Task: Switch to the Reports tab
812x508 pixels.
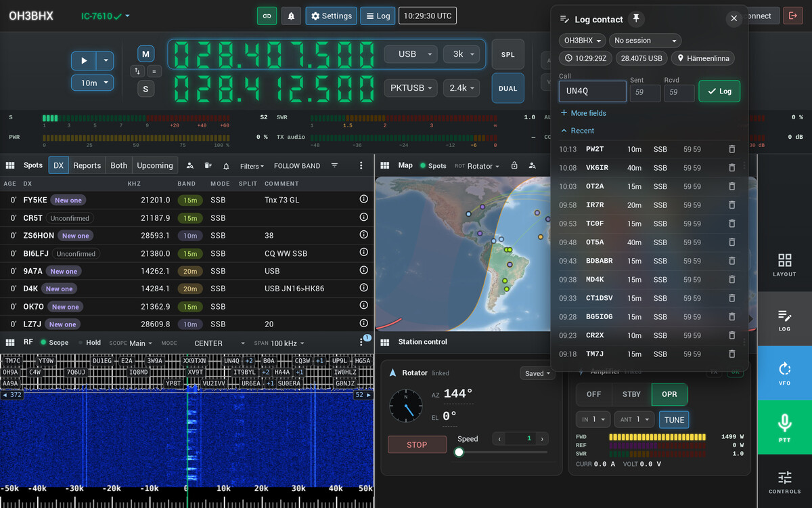Action: click(x=87, y=165)
